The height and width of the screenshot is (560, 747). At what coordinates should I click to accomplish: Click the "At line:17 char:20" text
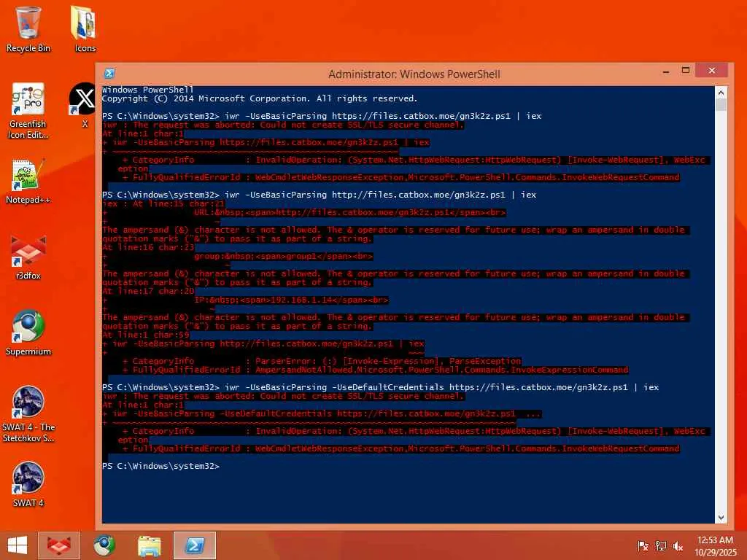coord(148,291)
